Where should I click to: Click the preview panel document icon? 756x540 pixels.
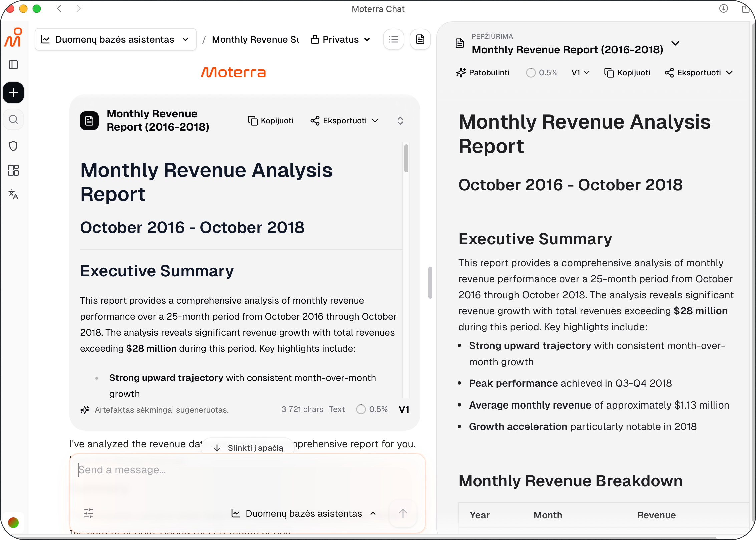pyautogui.click(x=460, y=43)
